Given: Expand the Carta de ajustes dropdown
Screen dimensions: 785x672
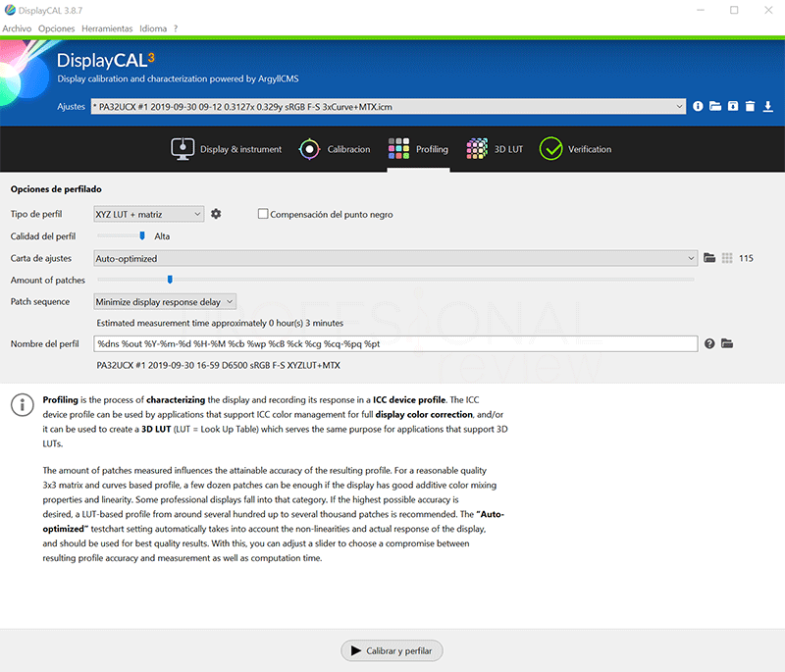Looking at the screenshot, I should point(395,258).
